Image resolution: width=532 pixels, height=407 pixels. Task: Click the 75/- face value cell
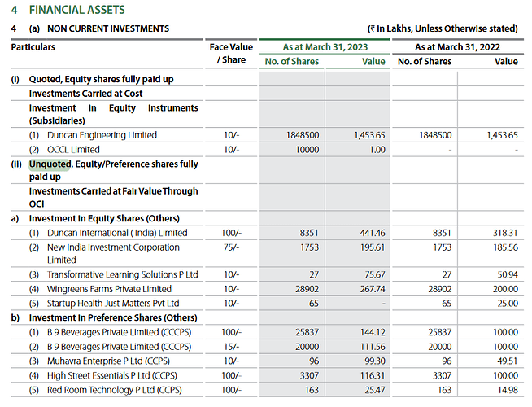231,247
